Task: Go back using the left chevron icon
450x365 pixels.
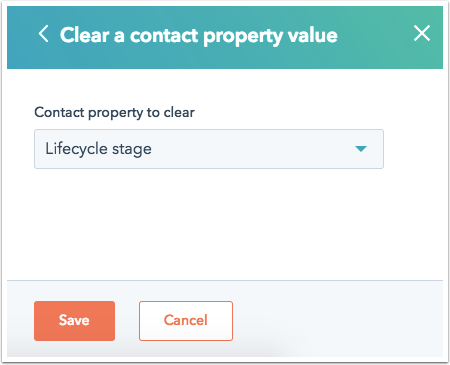Action: pos(44,34)
